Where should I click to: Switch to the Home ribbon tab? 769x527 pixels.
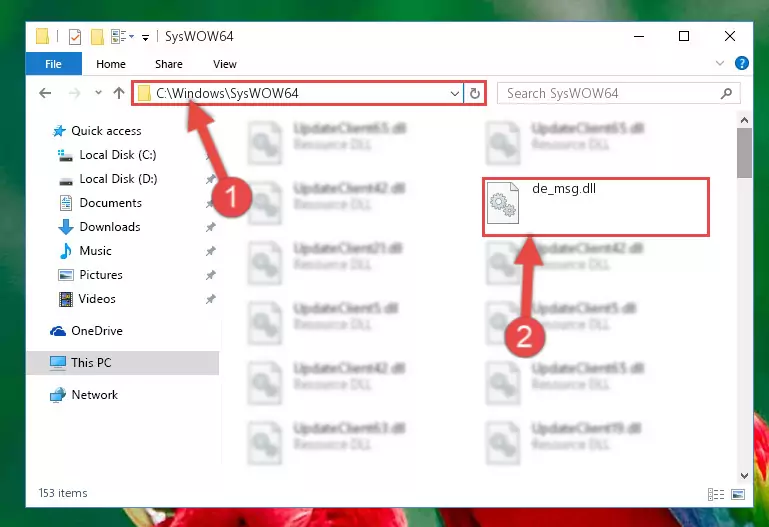(111, 64)
